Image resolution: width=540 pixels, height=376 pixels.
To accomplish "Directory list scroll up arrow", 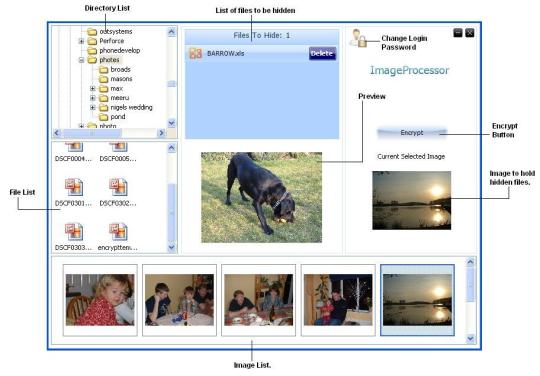I will click(x=172, y=32).
